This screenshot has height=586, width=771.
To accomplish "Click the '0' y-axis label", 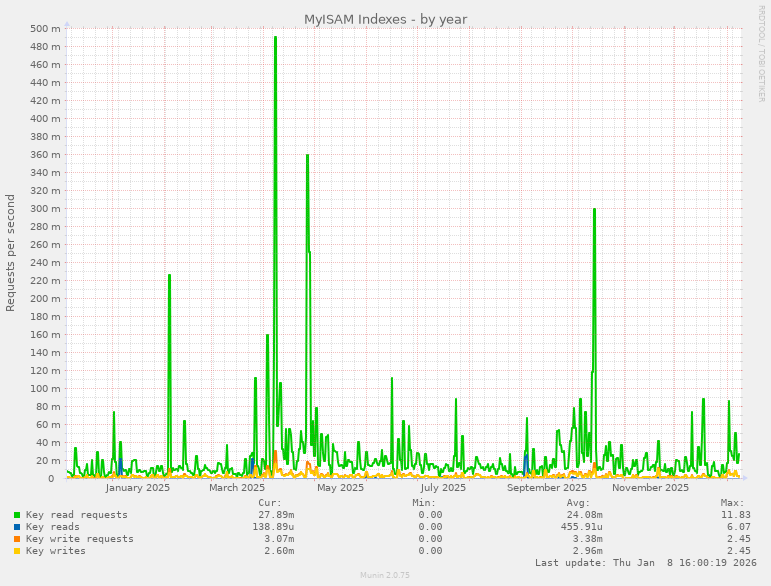I will pos(51,478).
